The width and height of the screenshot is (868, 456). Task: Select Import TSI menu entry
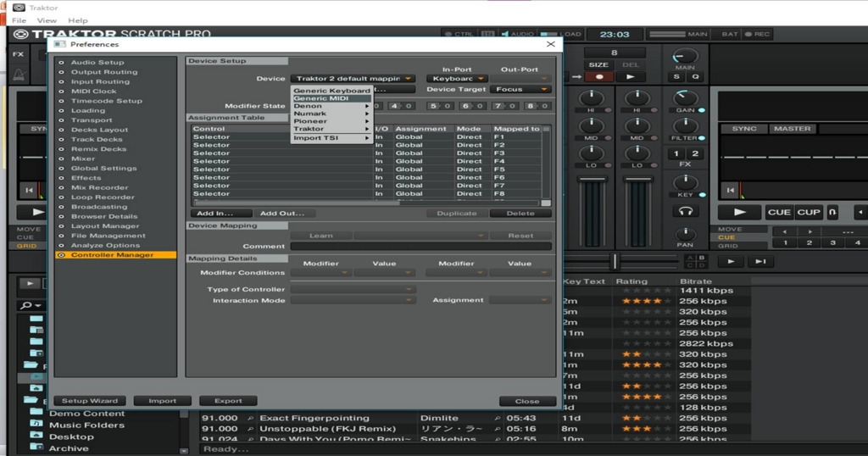coord(331,138)
